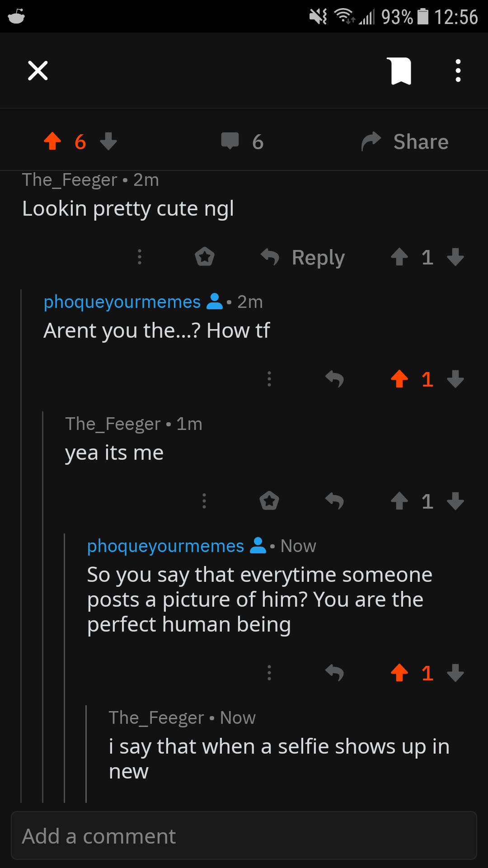Image resolution: width=488 pixels, height=868 pixels.
Task: Give award to "Lookin pretty cute ngl"
Action: tap(205, 257)
